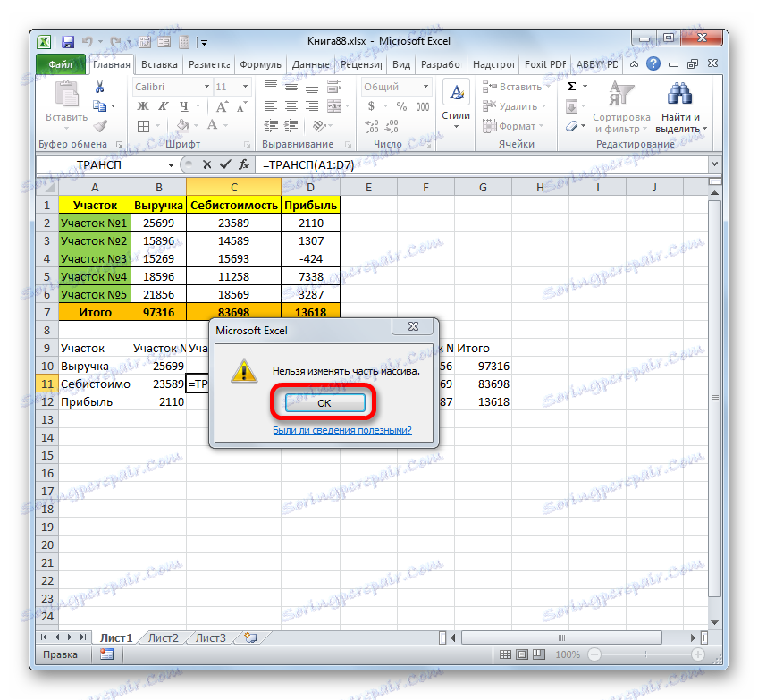The height and width of the screenshot is (700, 758).
Task: Open the Файл tab
Action: tap(61, 64)
